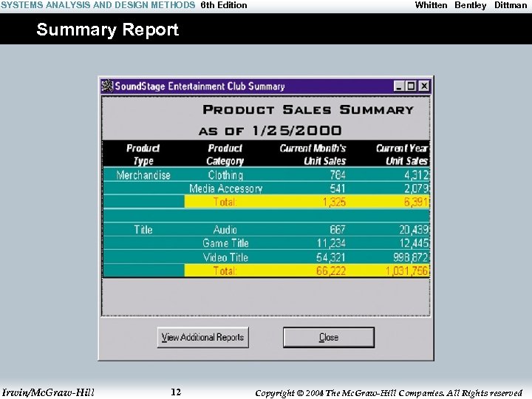Close the SoundStage window via X
532x399 pixels.
pyautogui.click(x=424, y=86)
